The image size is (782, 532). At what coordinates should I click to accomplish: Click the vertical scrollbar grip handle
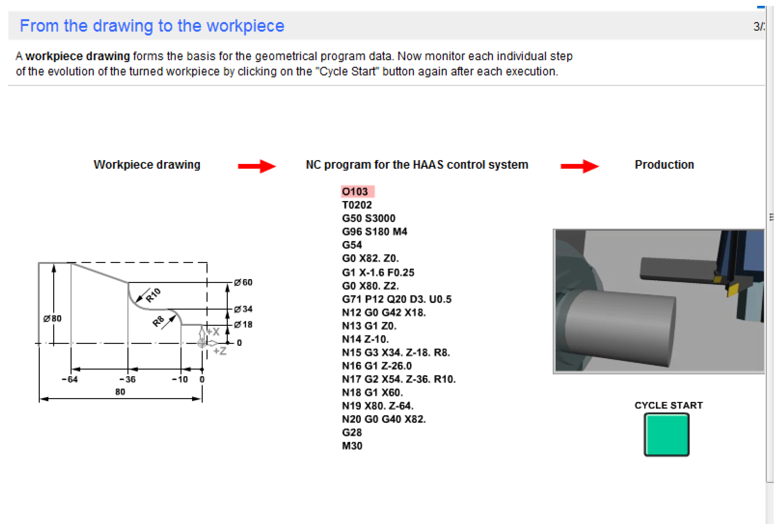tap(771, 217)
